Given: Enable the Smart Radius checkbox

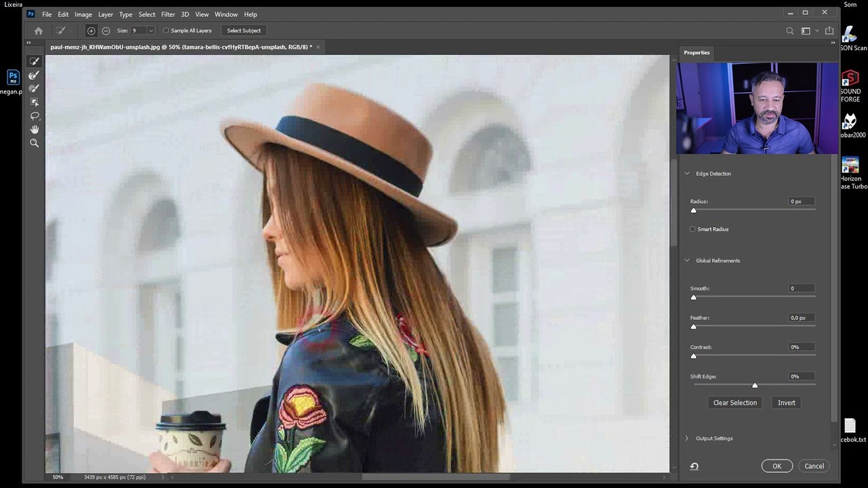Looking at the screenshot, I should click(x=692, y=229).
